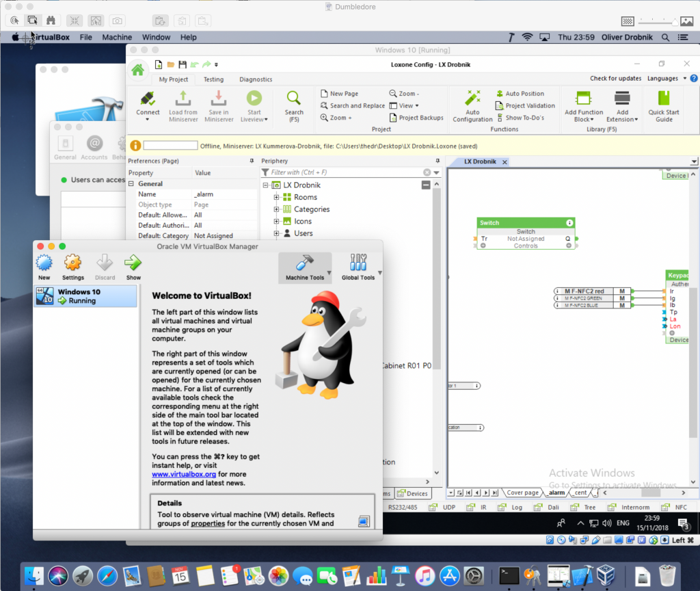Click the green Show arrow in VirtualBox

click(x=133, y=264)
